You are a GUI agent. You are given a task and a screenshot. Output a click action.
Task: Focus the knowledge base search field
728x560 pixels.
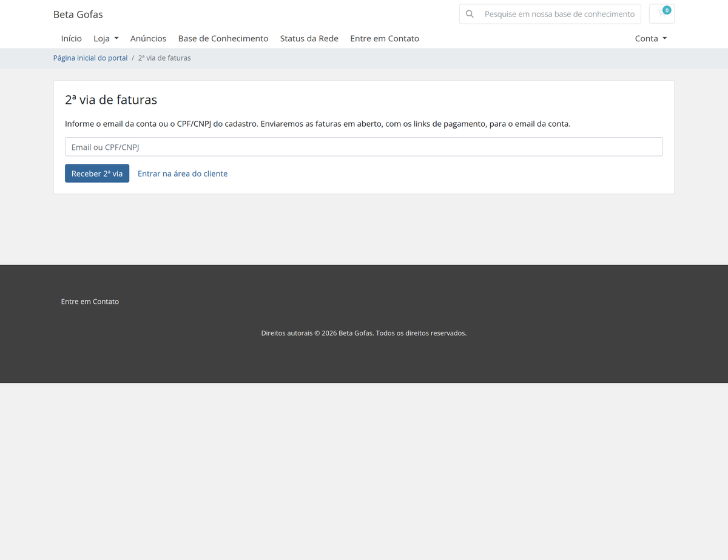559,14
